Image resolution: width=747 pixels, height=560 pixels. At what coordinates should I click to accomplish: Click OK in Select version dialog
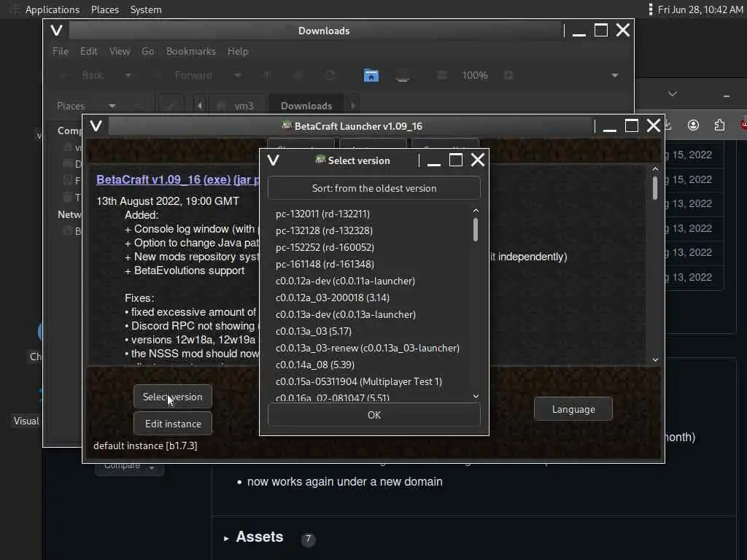[374, 415]
